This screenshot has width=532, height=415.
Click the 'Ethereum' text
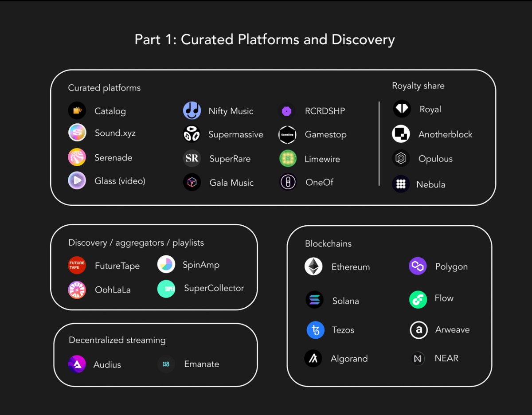[351, 267]
